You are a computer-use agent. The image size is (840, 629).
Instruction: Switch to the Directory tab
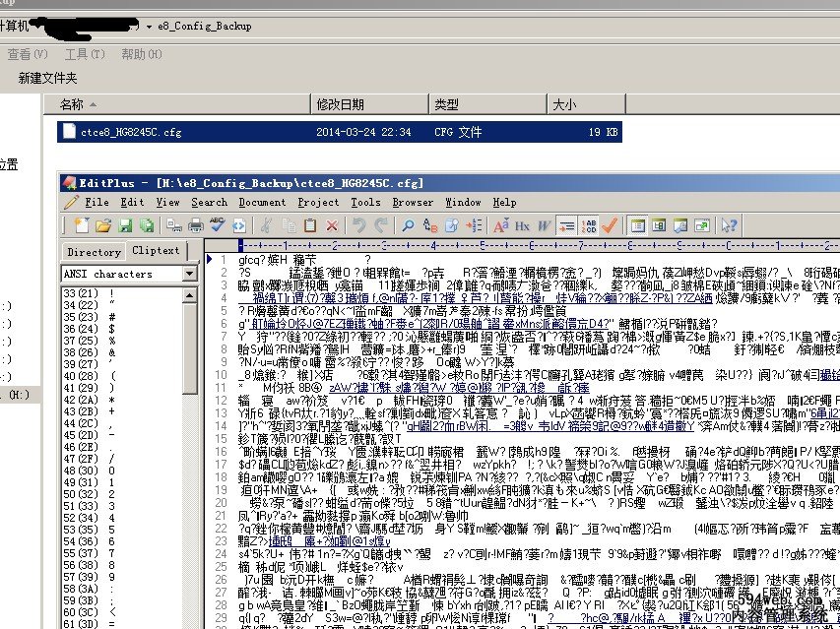point(94,252)
